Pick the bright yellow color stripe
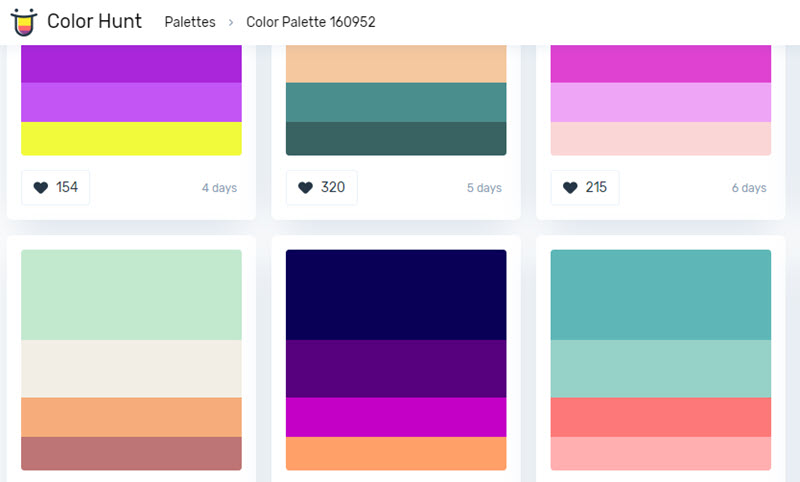This screenshot has width=800, height=482. [131, 138]
